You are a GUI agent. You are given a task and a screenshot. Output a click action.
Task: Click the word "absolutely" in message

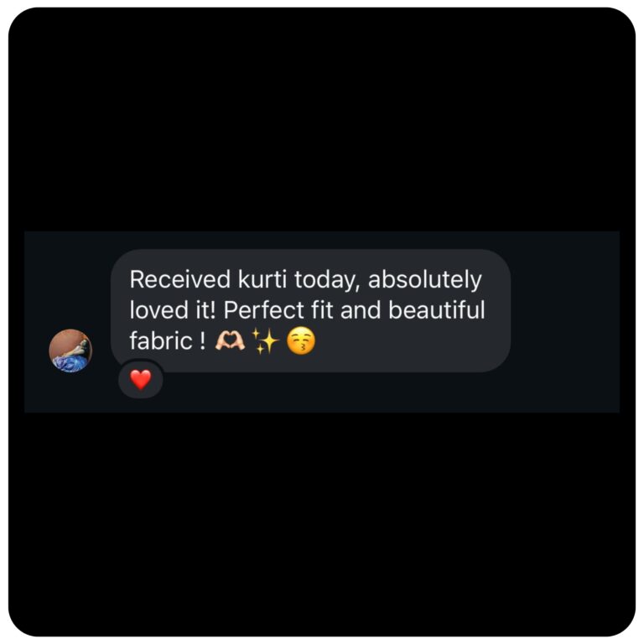(425, 281)
